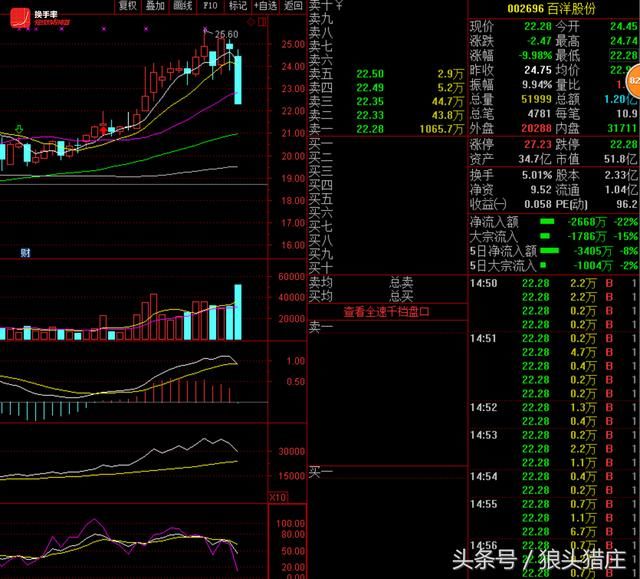Screen dimensions: 640x579
Task: Click the 净资 value 9.52
Action: pyautogui.click(x=541, y=190)
